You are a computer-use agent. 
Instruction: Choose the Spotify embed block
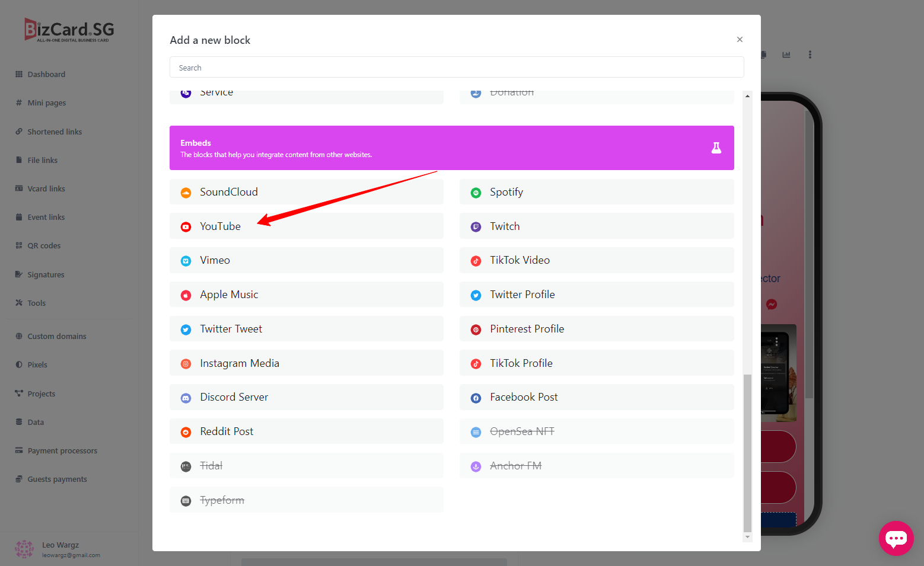(597, 191)
